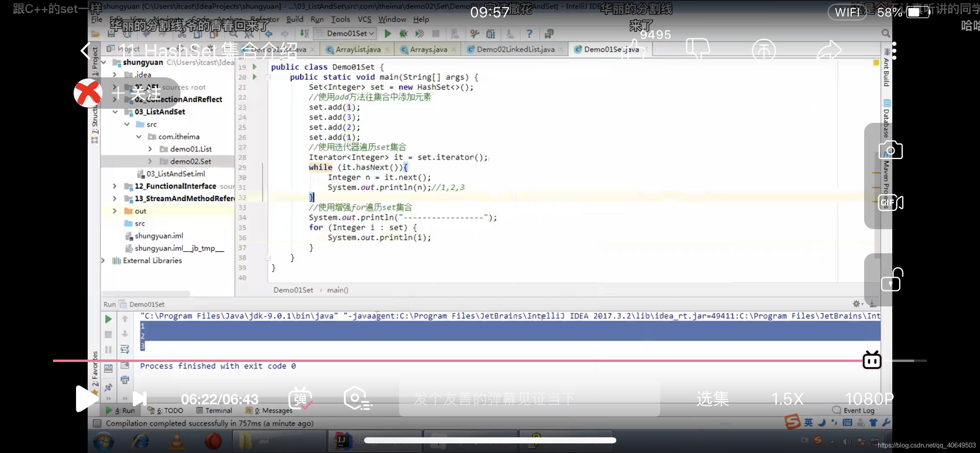Viewport: 980px width, 453px height.
Task: Dislike the video with thumbs-down
Action: [698, 50]
